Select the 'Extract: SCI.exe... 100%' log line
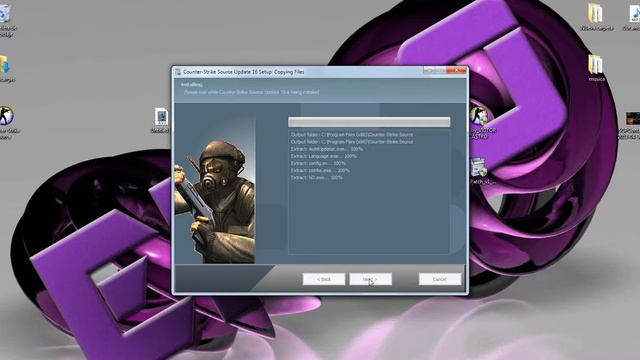640x360 pixels. click(316, 178)
